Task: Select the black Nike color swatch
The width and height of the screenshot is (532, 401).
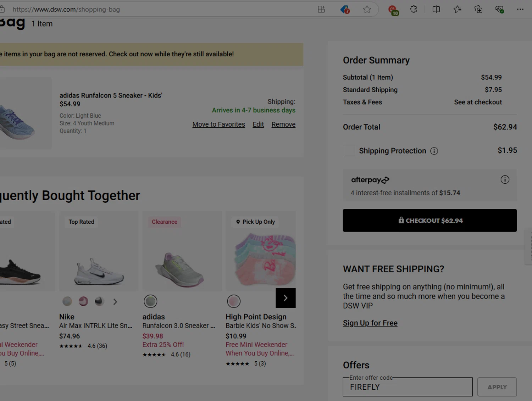Action: pos(99,301)
